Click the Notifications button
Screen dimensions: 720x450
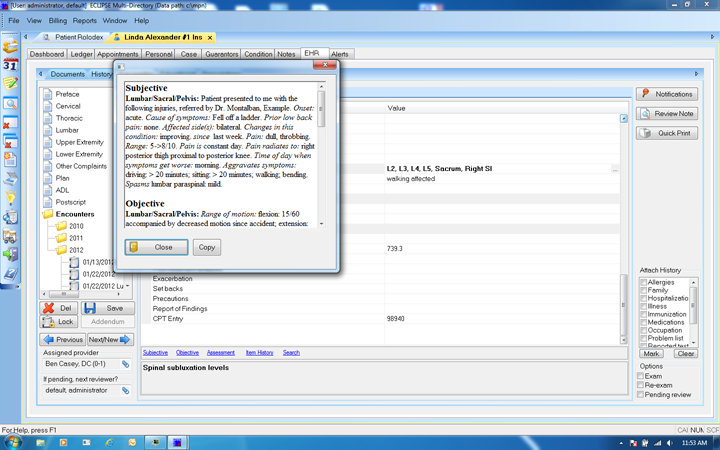[667, 94]
